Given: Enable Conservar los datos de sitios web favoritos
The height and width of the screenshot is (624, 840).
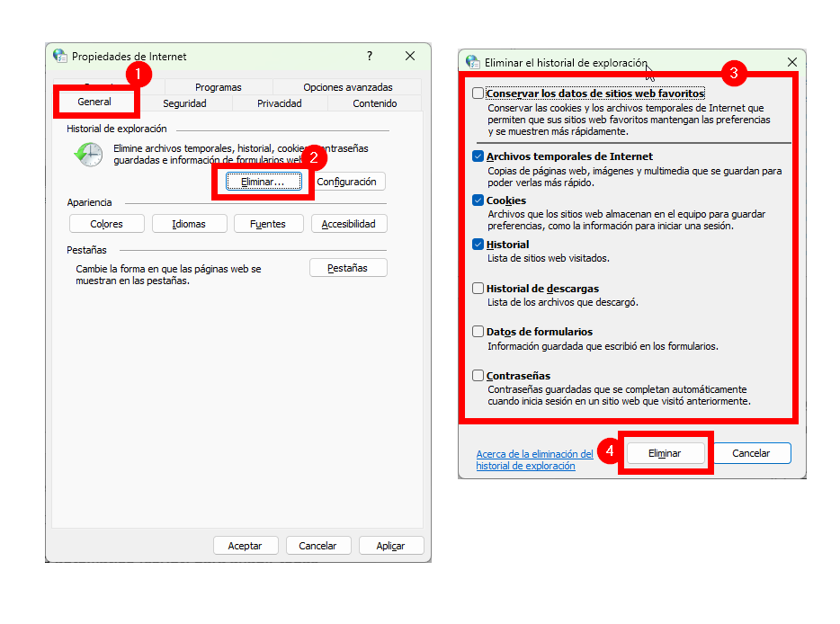Looking at the screenshot, I should pos(478,94).
